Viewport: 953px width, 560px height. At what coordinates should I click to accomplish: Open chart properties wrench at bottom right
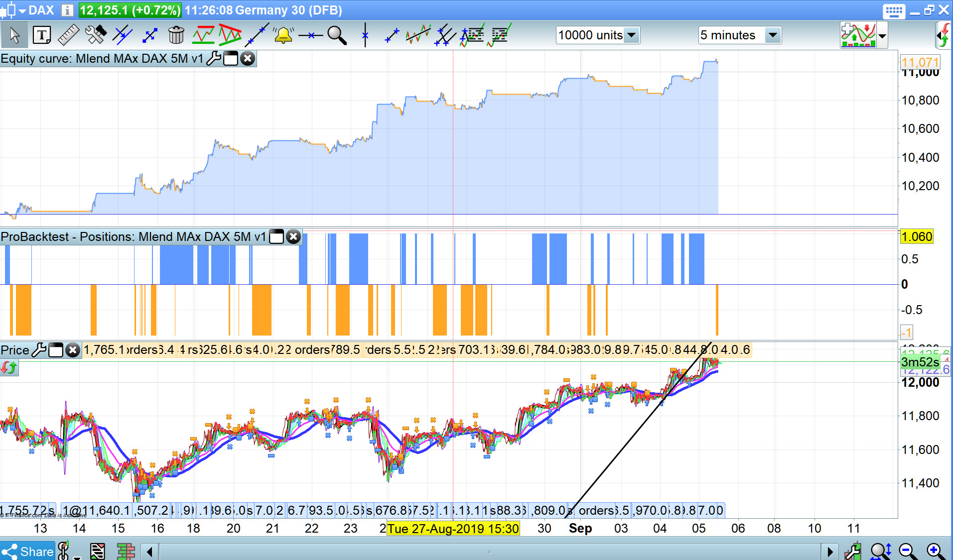(x=853, y=552)
